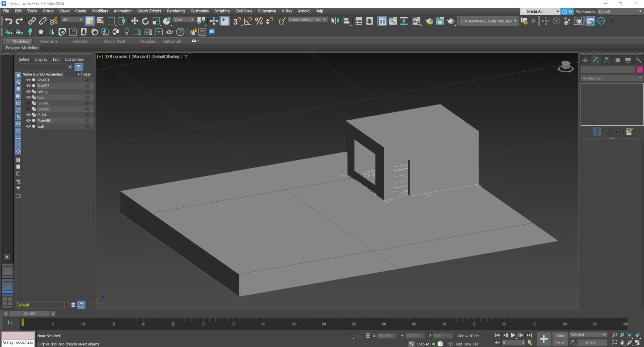Screen dimensions: 644x347
Task: Open the Modifiers menu
Action: coord(100,11)
